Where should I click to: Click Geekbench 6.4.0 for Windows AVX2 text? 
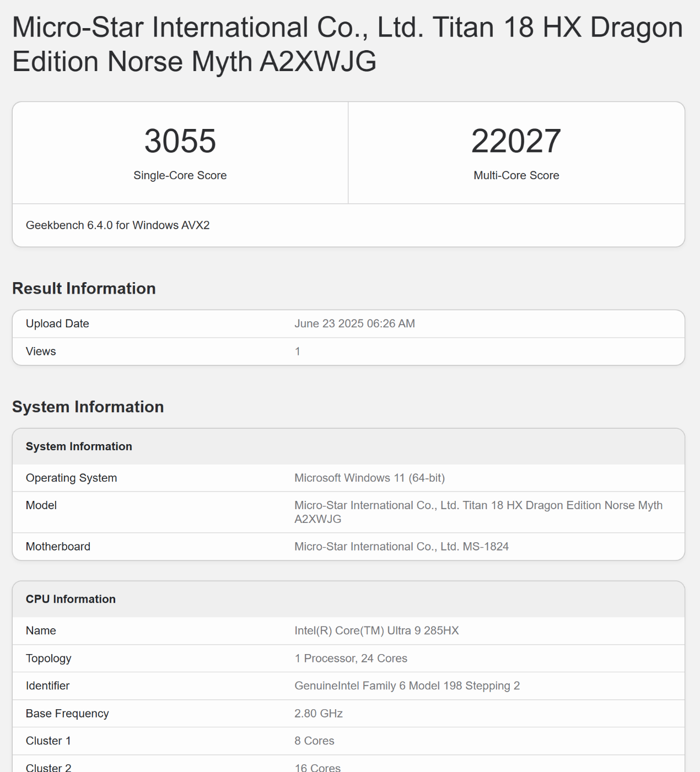tap(117, 225)
